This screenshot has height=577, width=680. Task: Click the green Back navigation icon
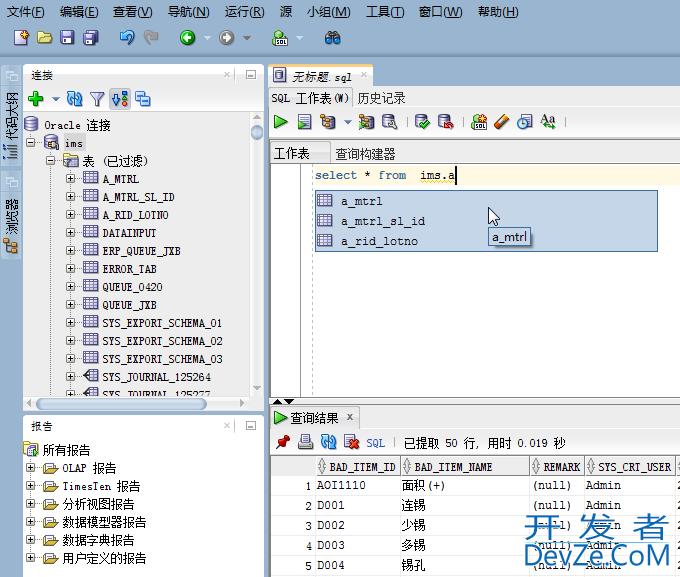(x=187, y=38)
